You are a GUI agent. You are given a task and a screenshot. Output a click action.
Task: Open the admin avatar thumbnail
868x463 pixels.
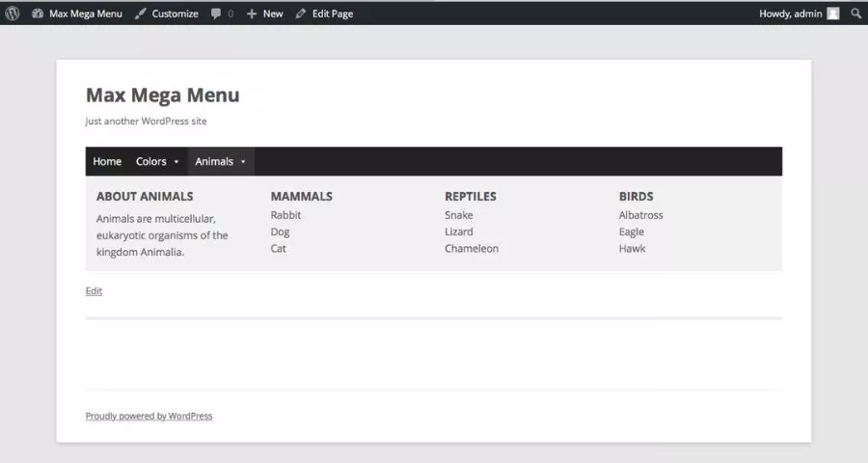point(833,14)
